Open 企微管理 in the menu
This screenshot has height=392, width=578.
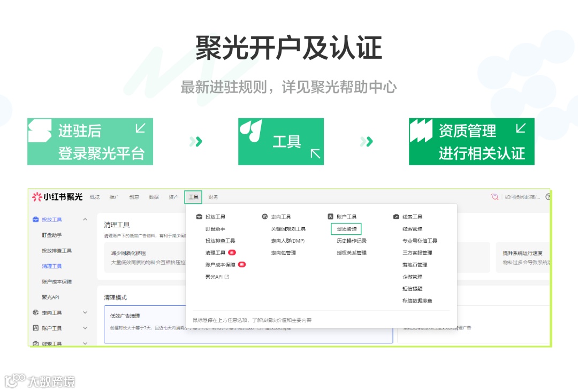pos(413,276)
